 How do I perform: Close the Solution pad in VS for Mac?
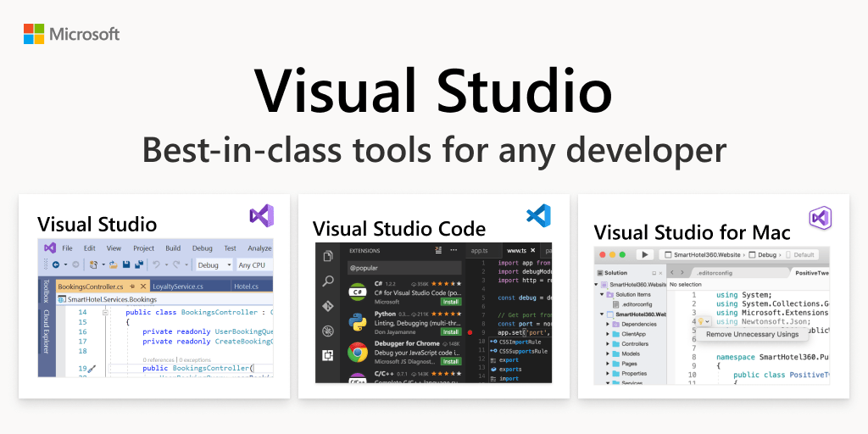(660, 273)
